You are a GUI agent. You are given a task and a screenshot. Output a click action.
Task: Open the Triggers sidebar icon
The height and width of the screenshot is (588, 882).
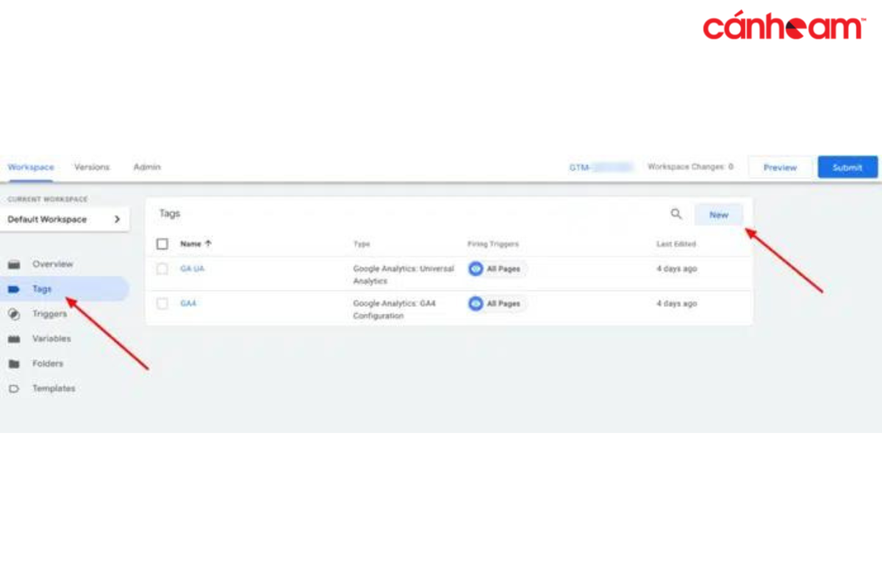coord(14,315)
